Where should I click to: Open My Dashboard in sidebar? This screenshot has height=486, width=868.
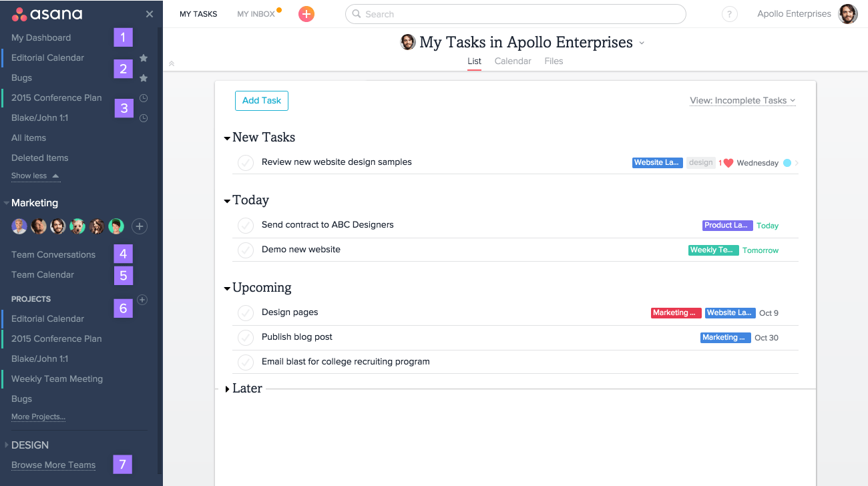click(41, 38)
